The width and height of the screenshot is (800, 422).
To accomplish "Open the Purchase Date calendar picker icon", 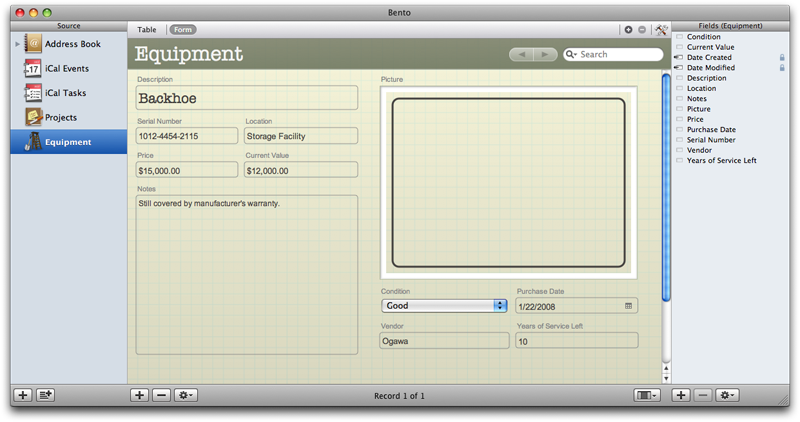I will click(x=629, y=306).
